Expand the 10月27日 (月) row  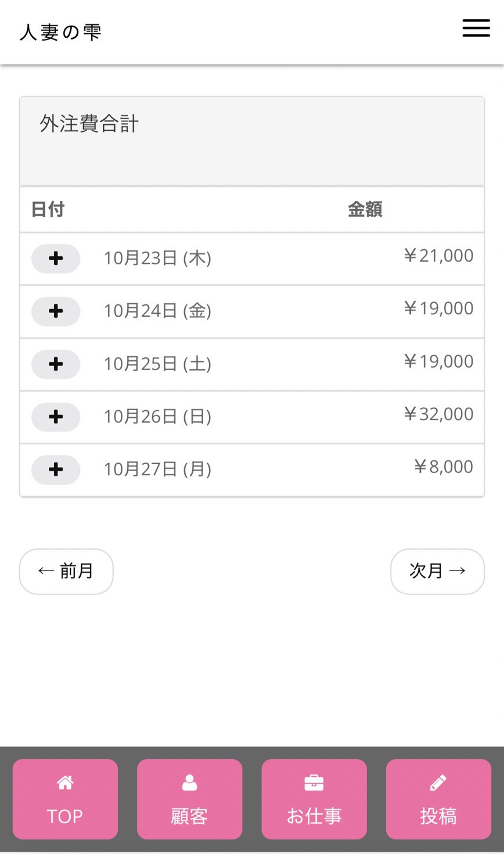(x=56, y=469)
